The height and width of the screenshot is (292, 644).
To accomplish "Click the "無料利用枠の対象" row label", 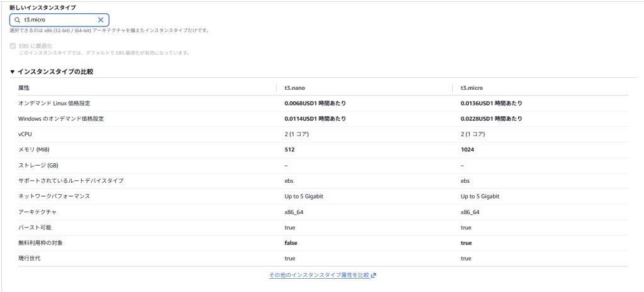I will pos(41,242).
